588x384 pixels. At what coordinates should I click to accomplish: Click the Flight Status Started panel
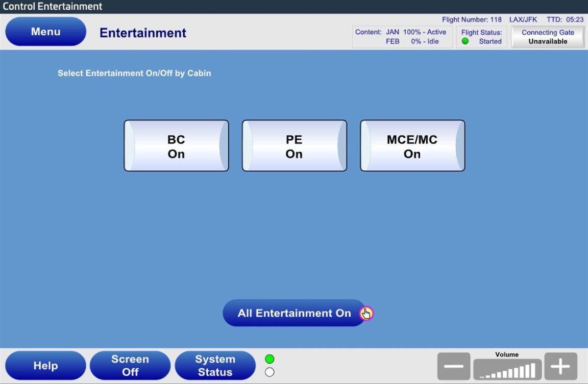point(482,37)
